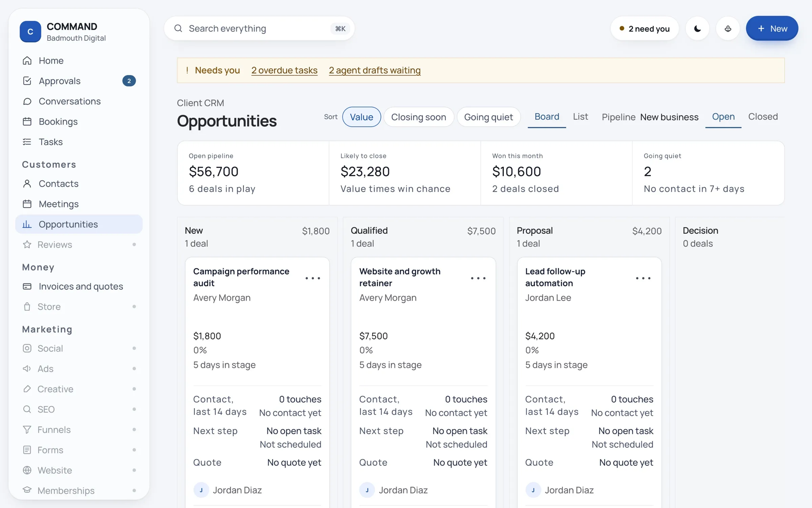Follow the 2 overdue tasks link
Image resolution: width=812 pixels, height=508 pixels.
284,70
